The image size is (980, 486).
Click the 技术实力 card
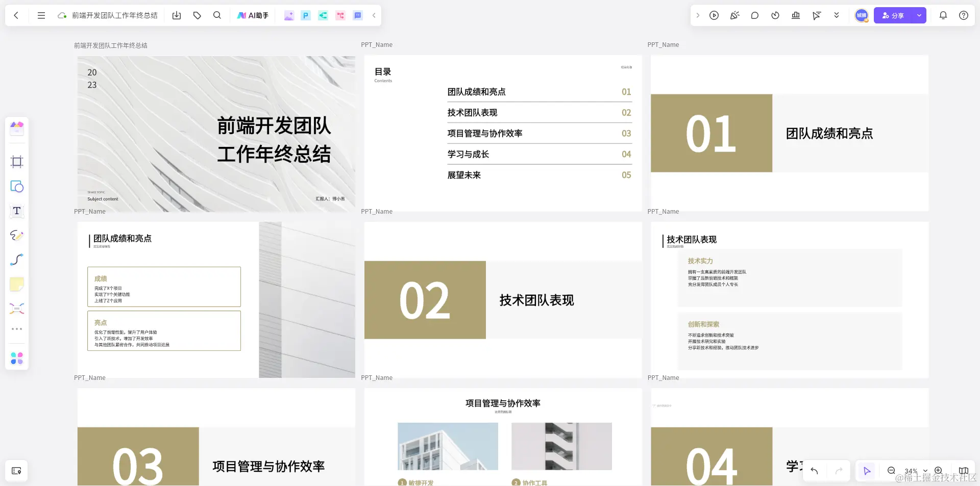(790, 278)
